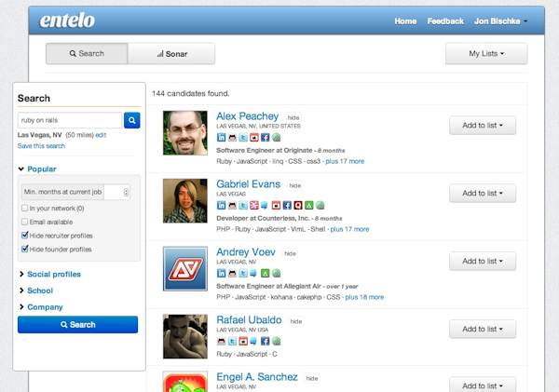The image size is (559, 392).
Task: Click Gabriel Evans's blue speech bubble icon
Action: tap(265, 205)
